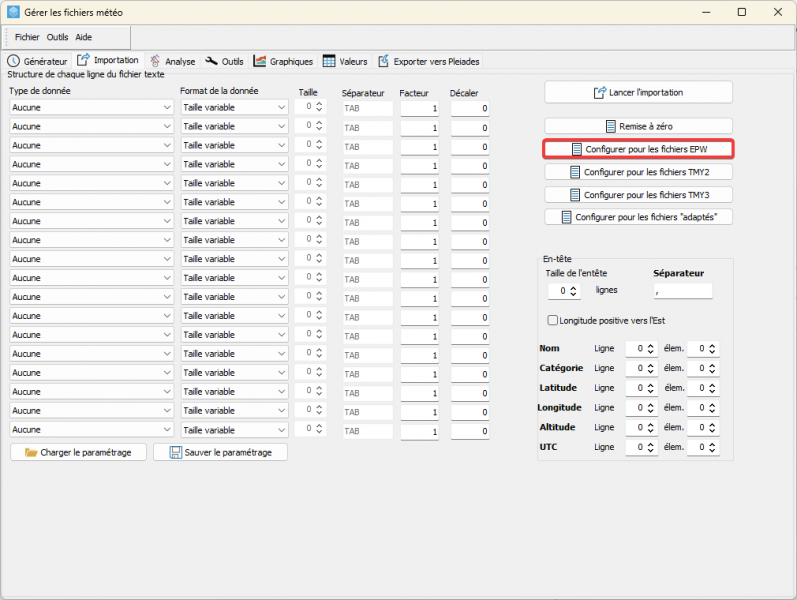Screen dimensions: 797x600
Task: Open the last Taille variable dropdown
Action: 235,430
